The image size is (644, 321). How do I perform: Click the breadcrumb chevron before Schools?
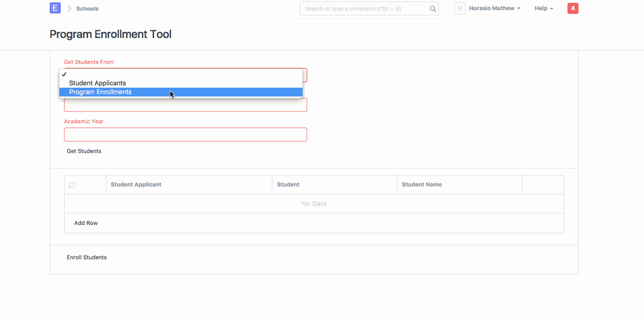coord(70,8)
